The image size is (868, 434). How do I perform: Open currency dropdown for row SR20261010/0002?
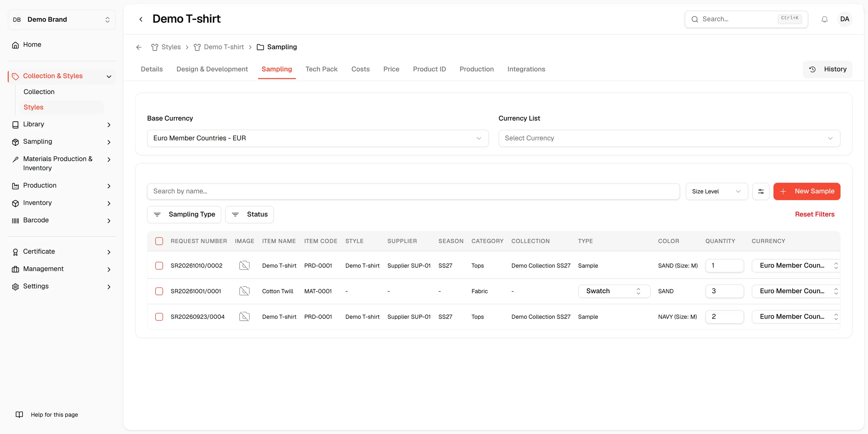[x=796, y=266]
